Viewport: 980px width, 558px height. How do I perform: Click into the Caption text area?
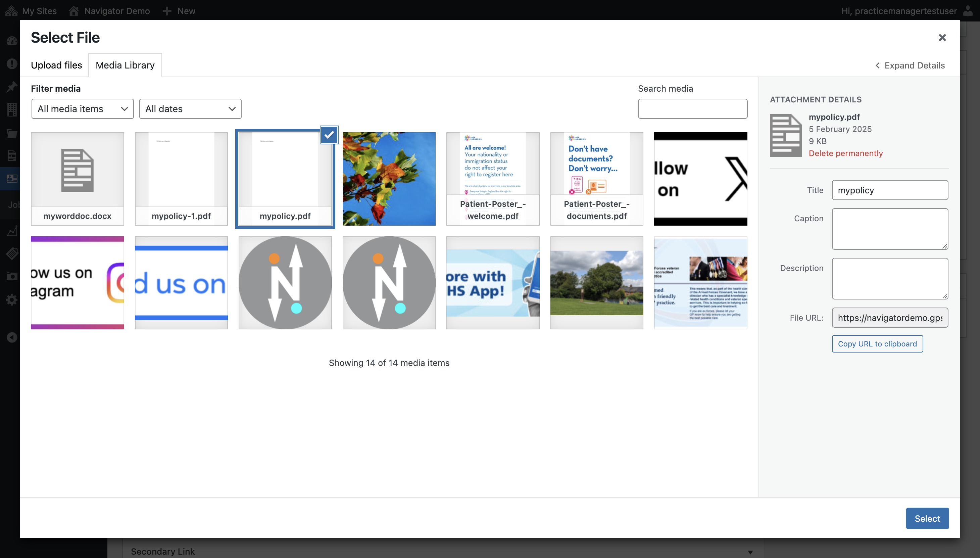coord(890,229)
